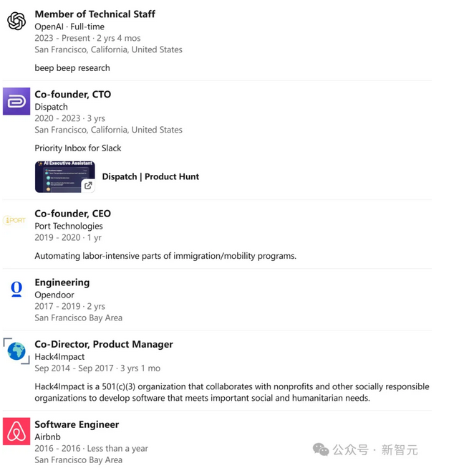Open the Dispatch | Product Hunt link
Screen dimensions: 454x476
[x=150, y=176]
